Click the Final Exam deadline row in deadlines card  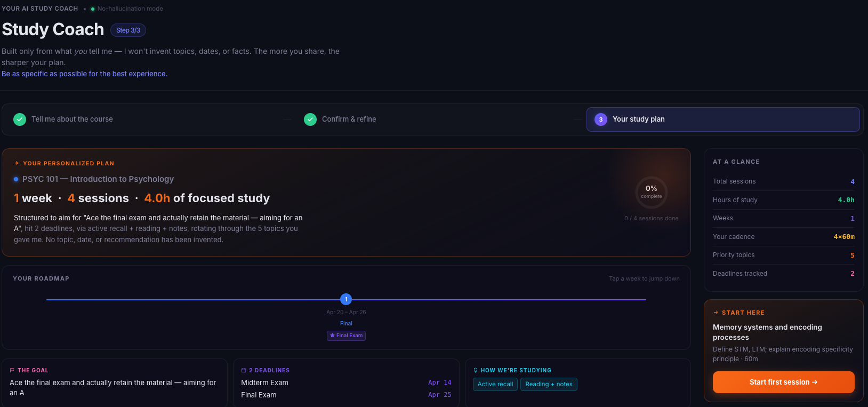click(346, 395)
